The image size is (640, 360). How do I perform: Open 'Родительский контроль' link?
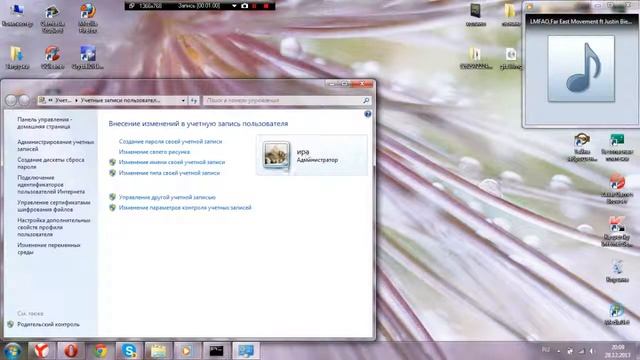(48, 324)
